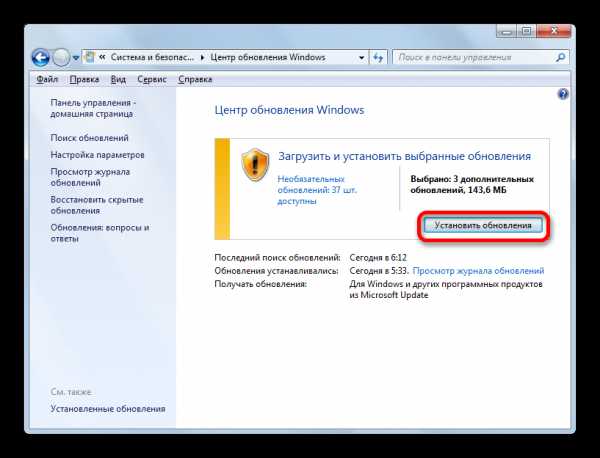Click text 'Выбрано: 3 дополнительных обновлений, 143,6 МБ'
600x458 pixels.
point(472,184)
